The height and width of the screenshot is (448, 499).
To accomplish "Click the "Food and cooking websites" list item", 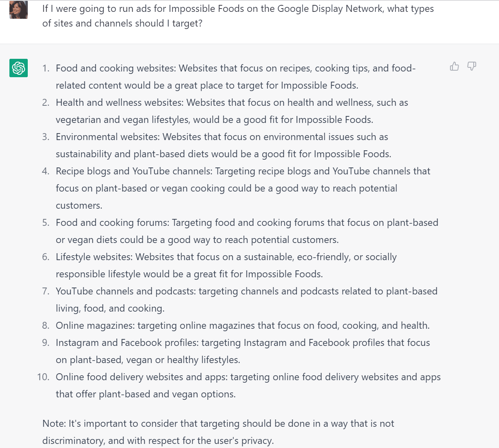I will click(235, 77).
